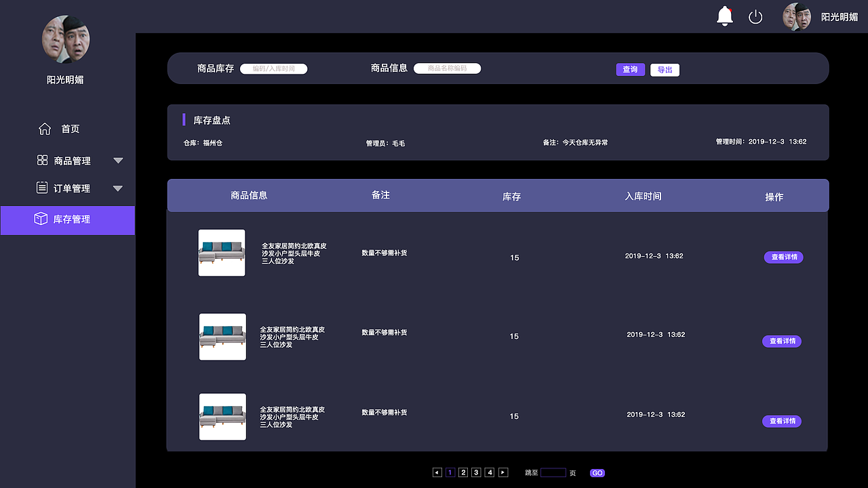
Task: Select the 库存管理 box icon
Action: tap(43, 219)
